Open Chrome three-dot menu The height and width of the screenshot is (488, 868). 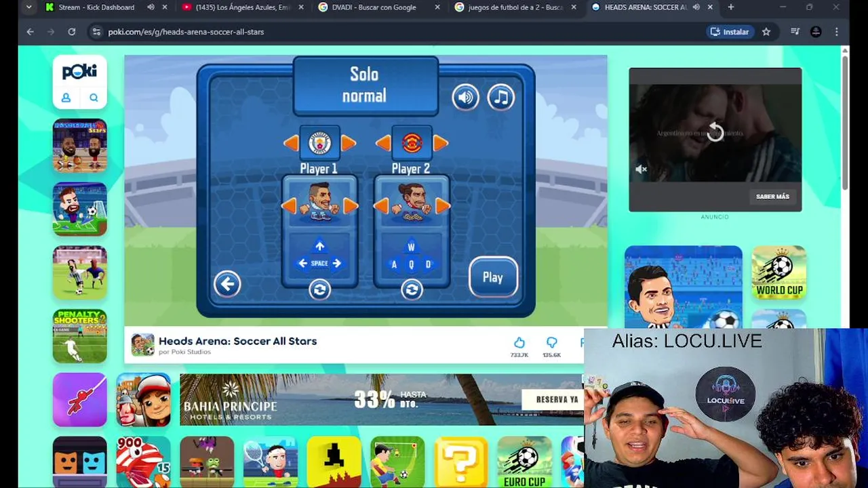coord(837,32)
